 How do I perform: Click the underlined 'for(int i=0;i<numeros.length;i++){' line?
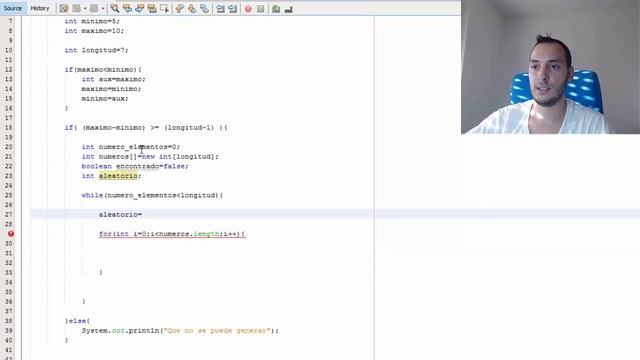click(x=172, y=234)
